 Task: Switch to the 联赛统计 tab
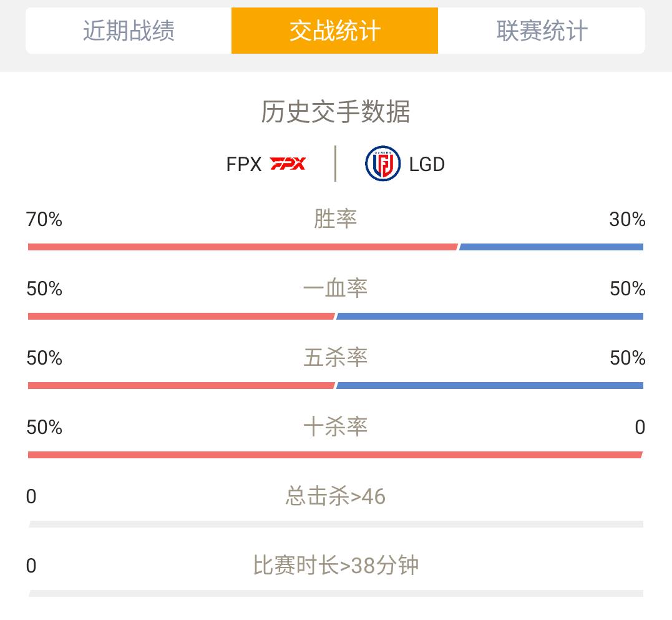[542, 31]
